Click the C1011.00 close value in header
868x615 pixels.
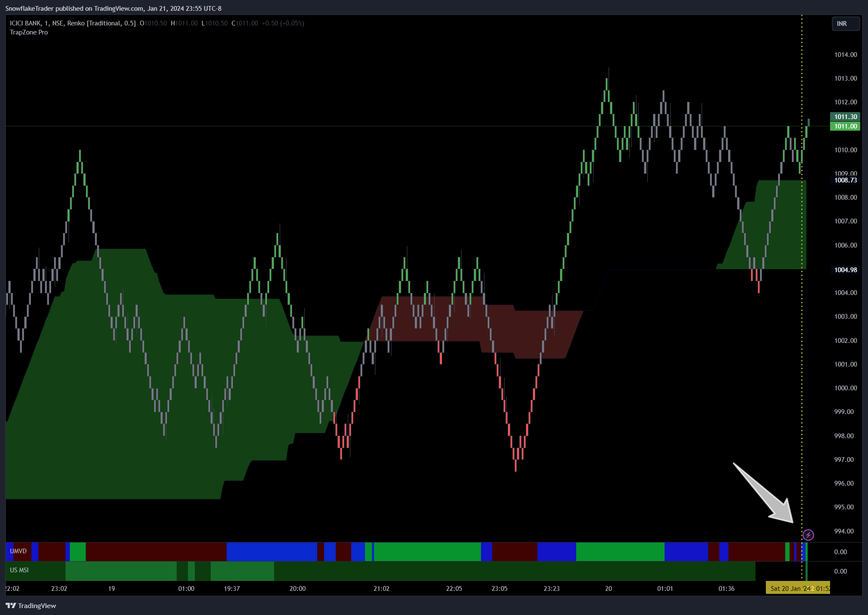[x=245, y=23]
